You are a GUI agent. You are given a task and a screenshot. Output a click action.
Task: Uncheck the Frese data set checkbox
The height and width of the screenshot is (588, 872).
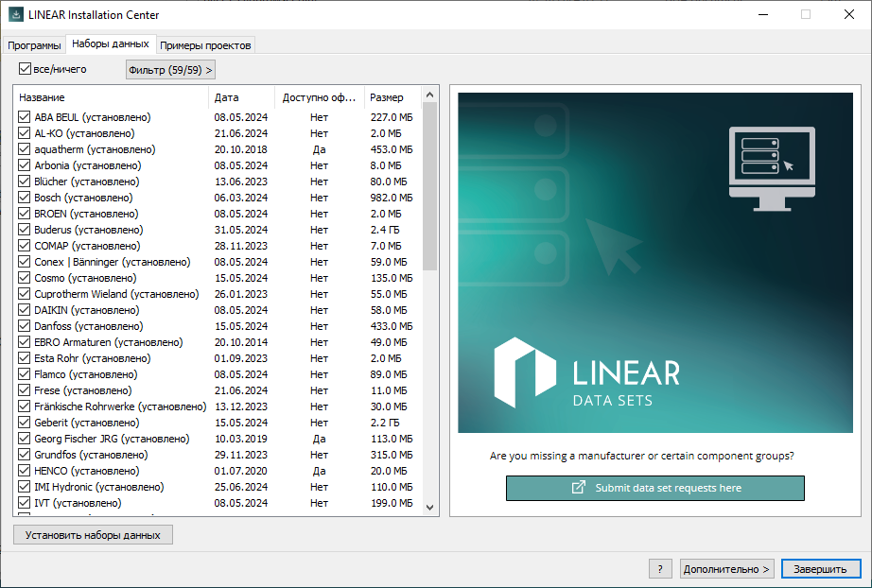[x=24, y=390]
